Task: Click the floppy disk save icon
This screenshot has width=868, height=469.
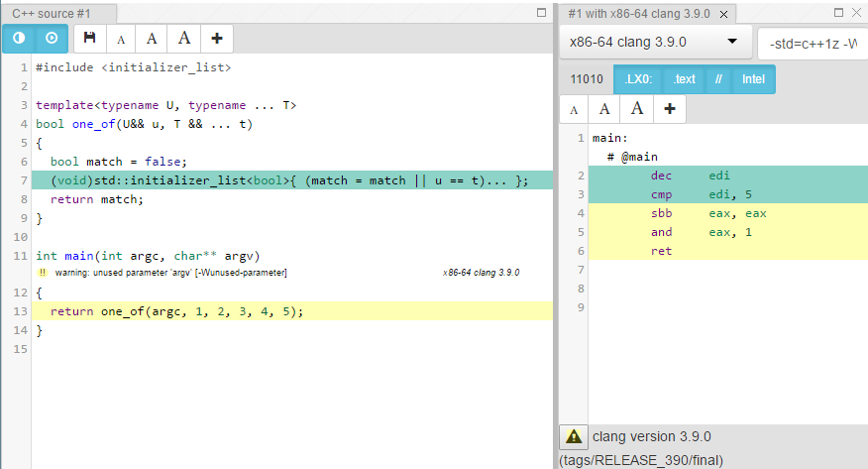Action: click(x=90, y=39)
